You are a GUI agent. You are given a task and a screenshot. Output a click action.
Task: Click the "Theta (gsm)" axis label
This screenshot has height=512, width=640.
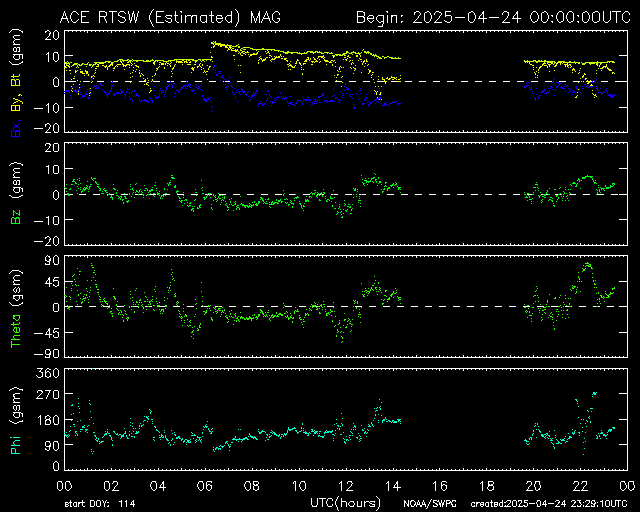tap(16, 308)
